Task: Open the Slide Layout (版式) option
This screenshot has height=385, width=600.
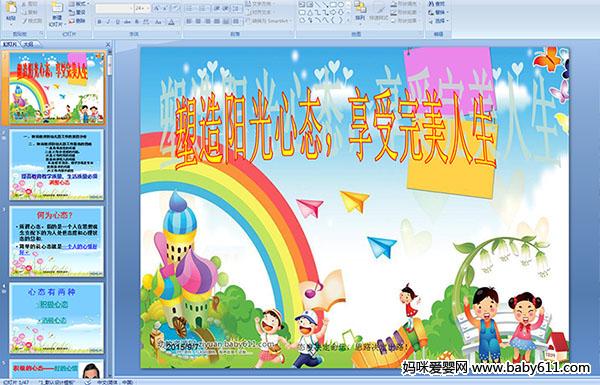Action: tap(79, 3)
